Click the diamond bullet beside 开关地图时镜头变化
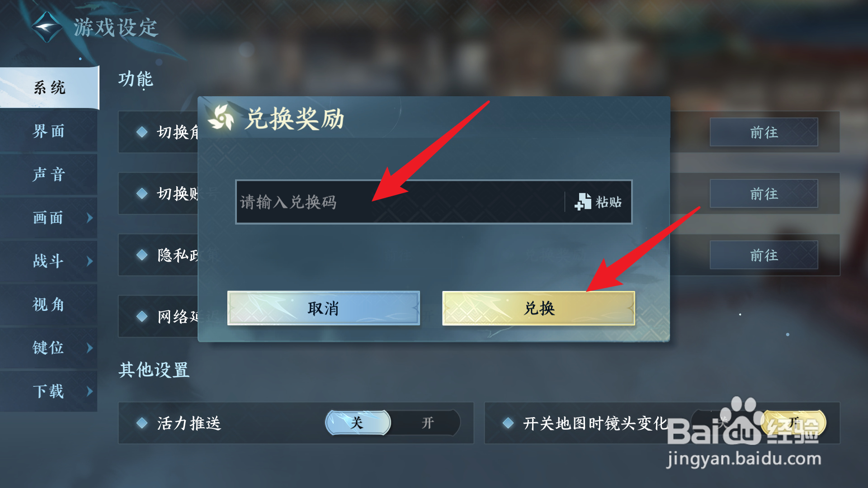 pos(508,423)
